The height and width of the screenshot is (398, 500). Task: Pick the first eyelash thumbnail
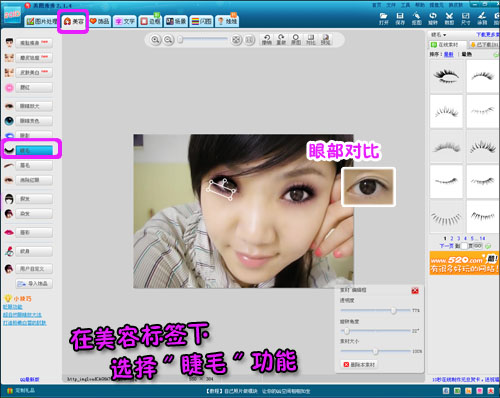click(446, 76)
